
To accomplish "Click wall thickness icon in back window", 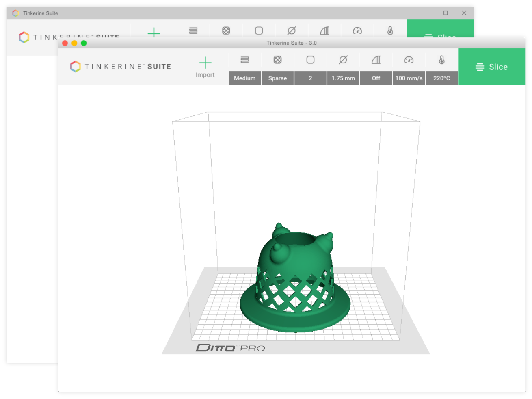I will coord(259,30).
